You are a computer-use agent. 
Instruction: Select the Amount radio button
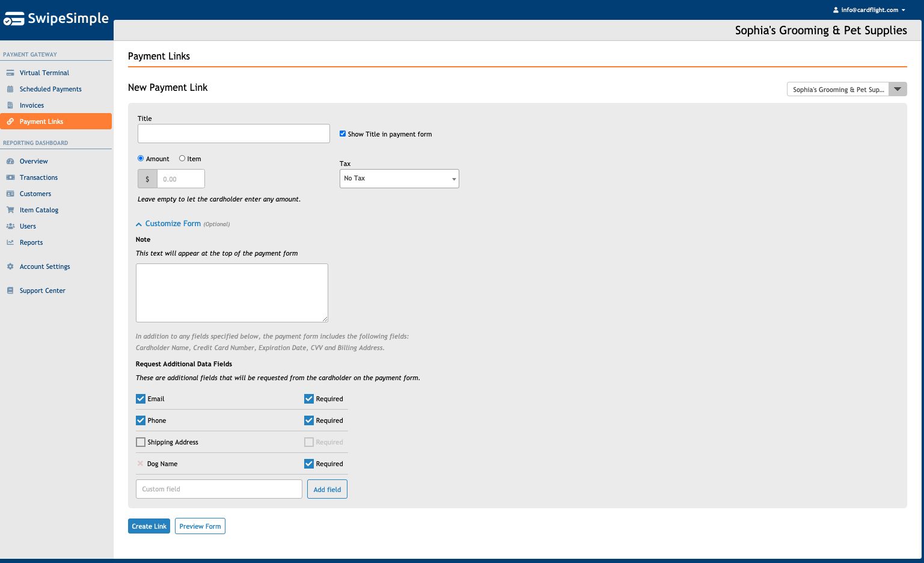point(141,158)
